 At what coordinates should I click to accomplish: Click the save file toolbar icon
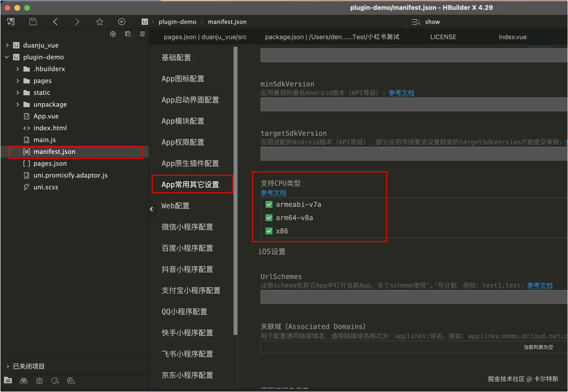33,22
